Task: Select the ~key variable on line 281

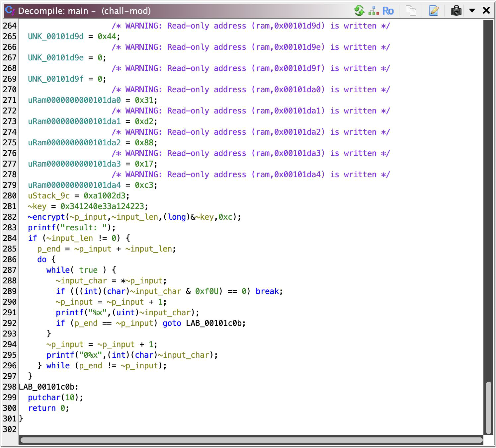Action: click(x=37, y=206)
